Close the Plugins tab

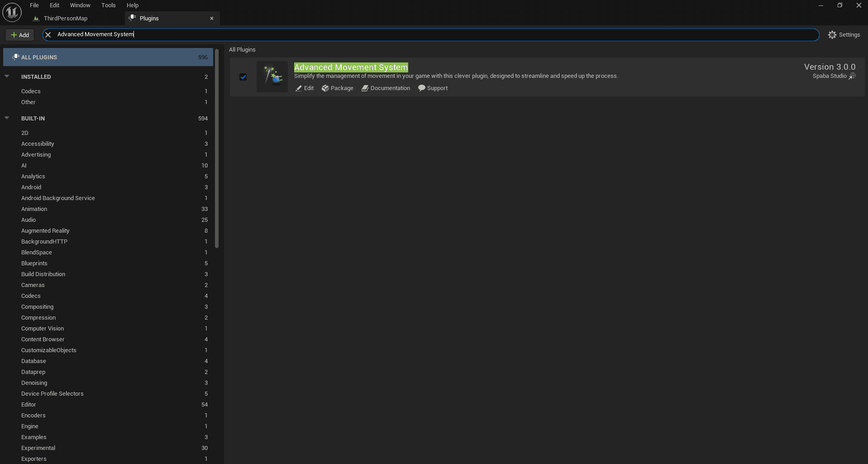click(x=212, y=19)
